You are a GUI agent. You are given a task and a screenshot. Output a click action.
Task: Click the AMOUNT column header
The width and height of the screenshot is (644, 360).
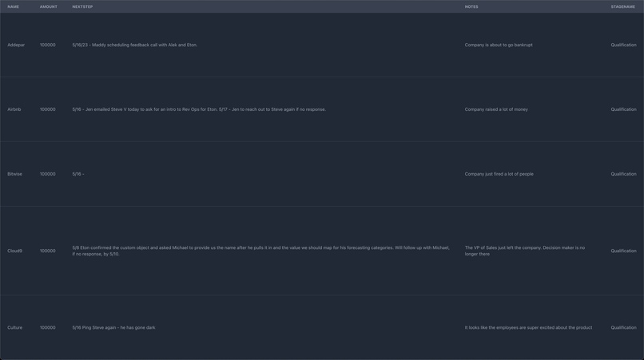pos(49,6)
